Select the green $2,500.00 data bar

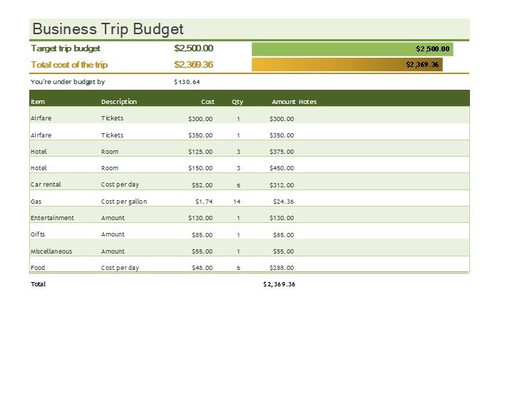352,49
